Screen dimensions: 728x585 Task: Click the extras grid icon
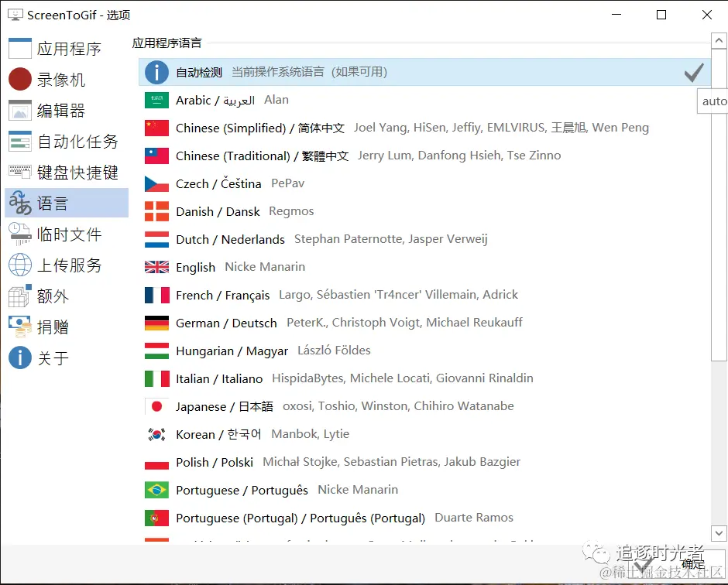(x=20, y=296)
